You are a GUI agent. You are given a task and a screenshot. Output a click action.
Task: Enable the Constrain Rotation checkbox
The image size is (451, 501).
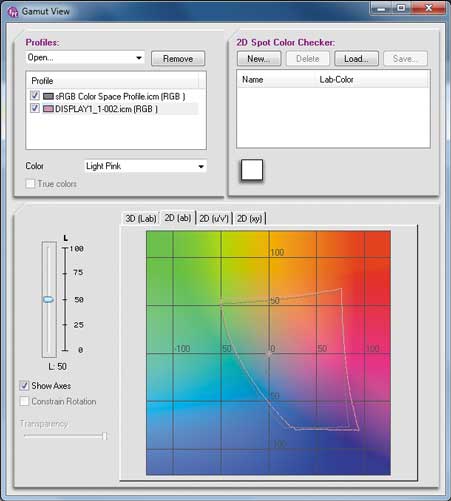click(x=24, y=401)
